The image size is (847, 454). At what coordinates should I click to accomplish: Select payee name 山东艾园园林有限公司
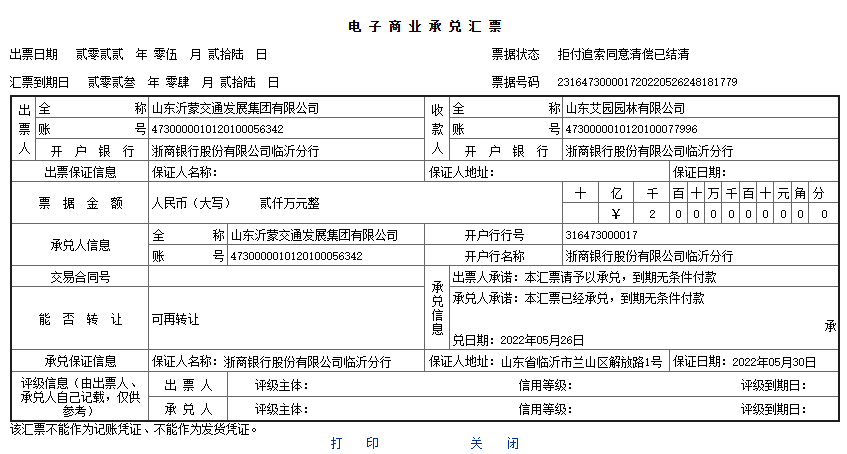click(x=625, y=108)
